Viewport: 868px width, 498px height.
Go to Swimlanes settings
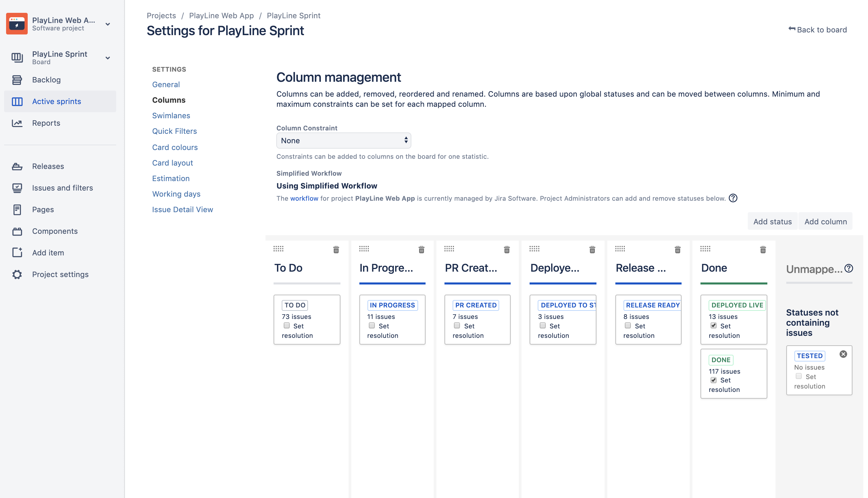pyautogui.click(x=171, y=116)
